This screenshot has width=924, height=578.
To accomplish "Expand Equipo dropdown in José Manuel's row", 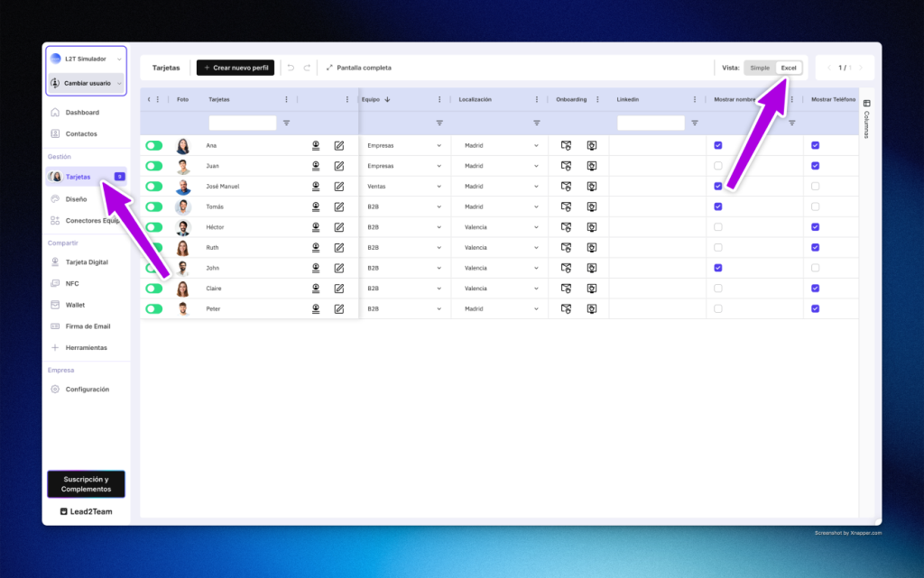I will tap(439, 187).
